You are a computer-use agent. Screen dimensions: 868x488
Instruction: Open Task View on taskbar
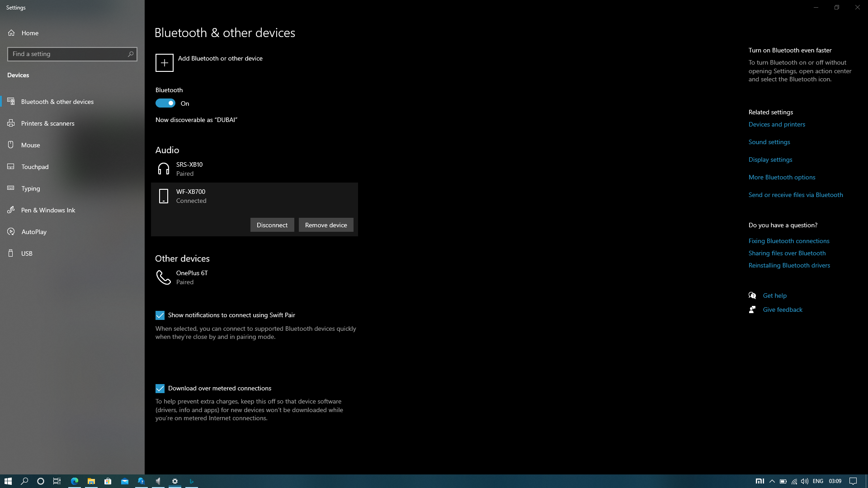(57, 481)
